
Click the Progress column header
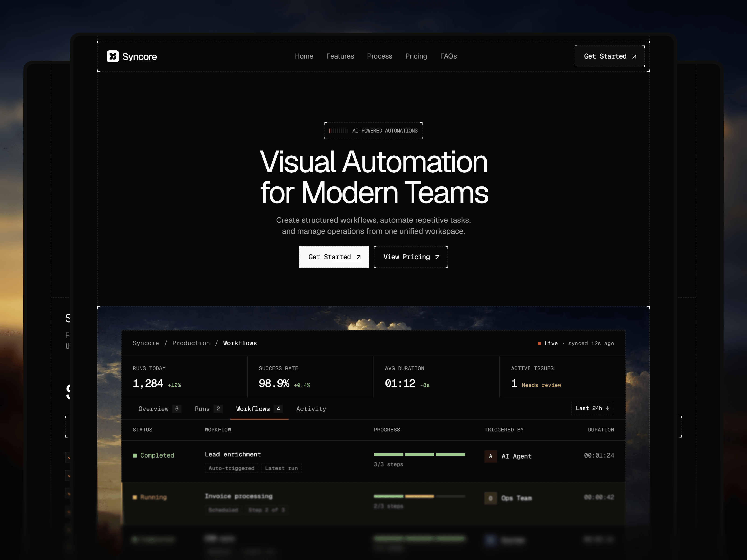click(387, 430)
